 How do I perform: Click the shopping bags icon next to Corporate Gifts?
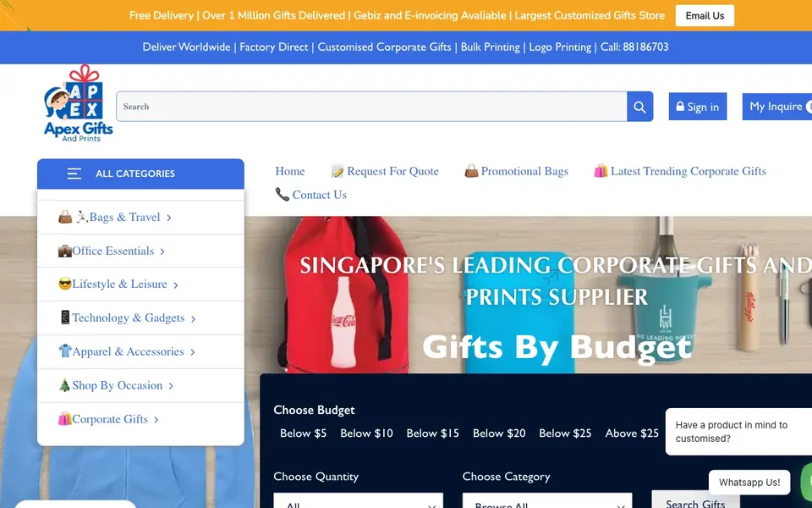coord(65,419)
